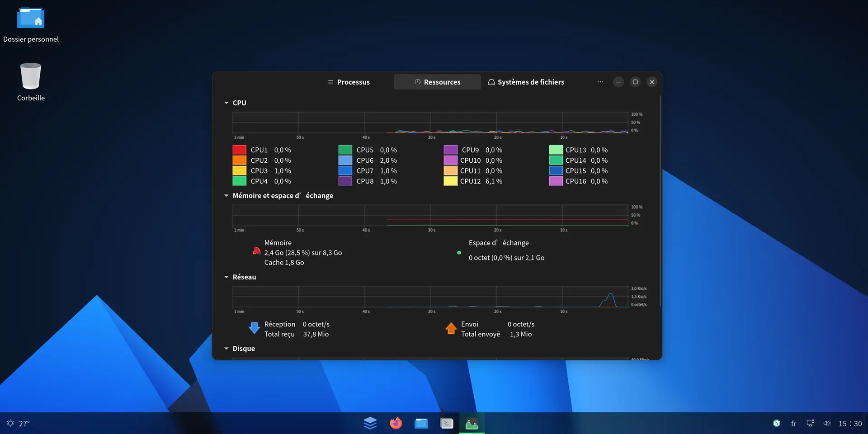Viewport: 868px width, 434px height.
Task: Open the file manager from taskbar
Action: [x=421, y=423]
